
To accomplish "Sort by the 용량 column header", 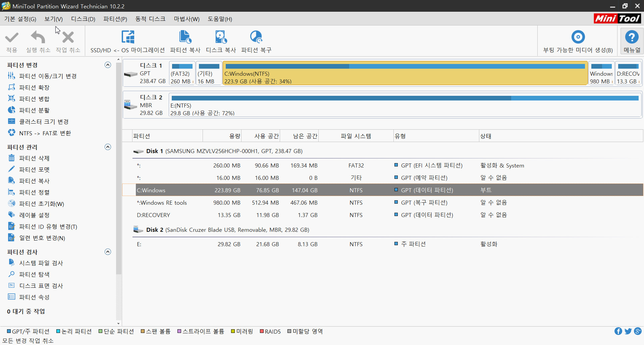I will pyautogui.click(x=222, y=136).
